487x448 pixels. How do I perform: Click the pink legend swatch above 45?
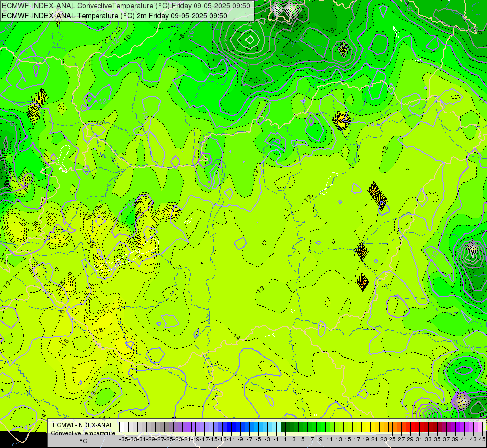click(x=480, y=427)
